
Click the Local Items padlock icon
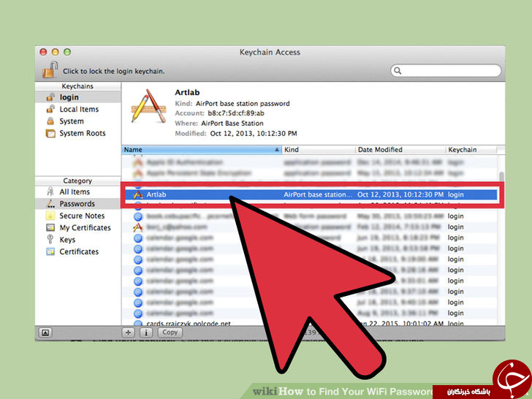pyautogui.click(x=50, y=109)
